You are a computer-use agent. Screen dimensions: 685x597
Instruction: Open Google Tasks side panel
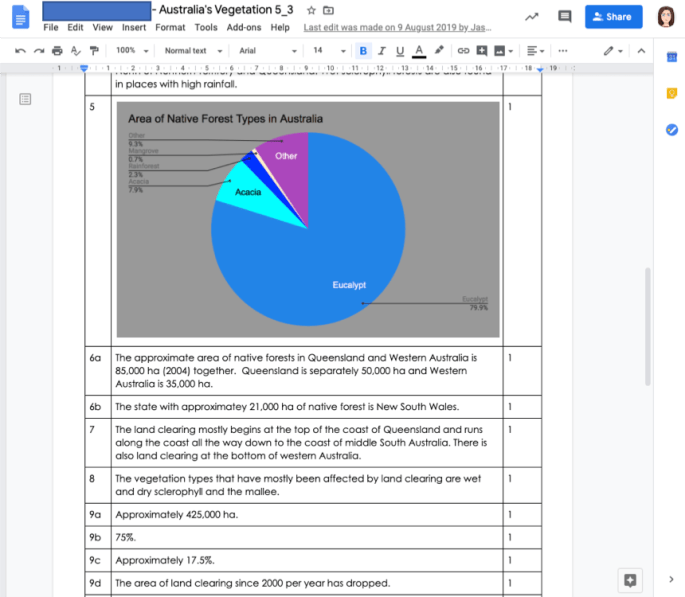(x=671, y=130)
